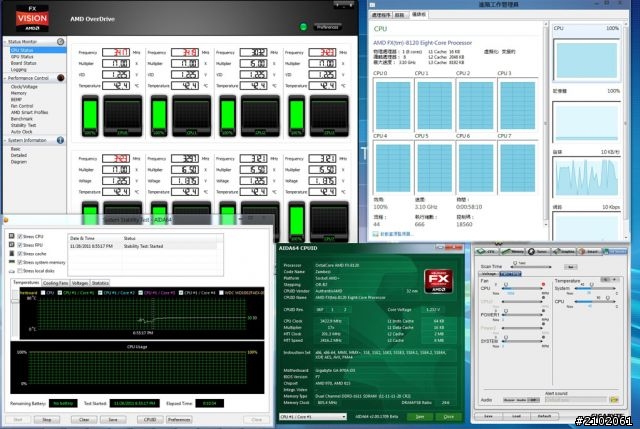Click the yellow folder icon beside Alert sound
Image resolution: width=640 pixels, height=429 pixels.
[x=614, y=400]
